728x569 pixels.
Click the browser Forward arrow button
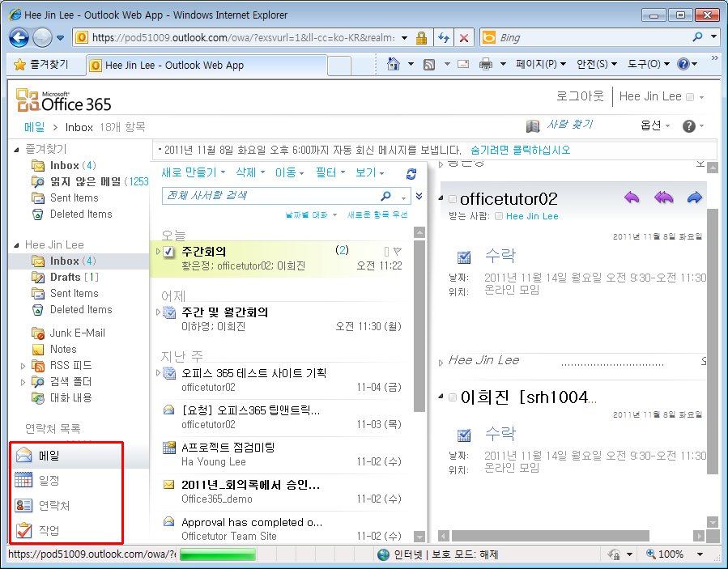42,37
